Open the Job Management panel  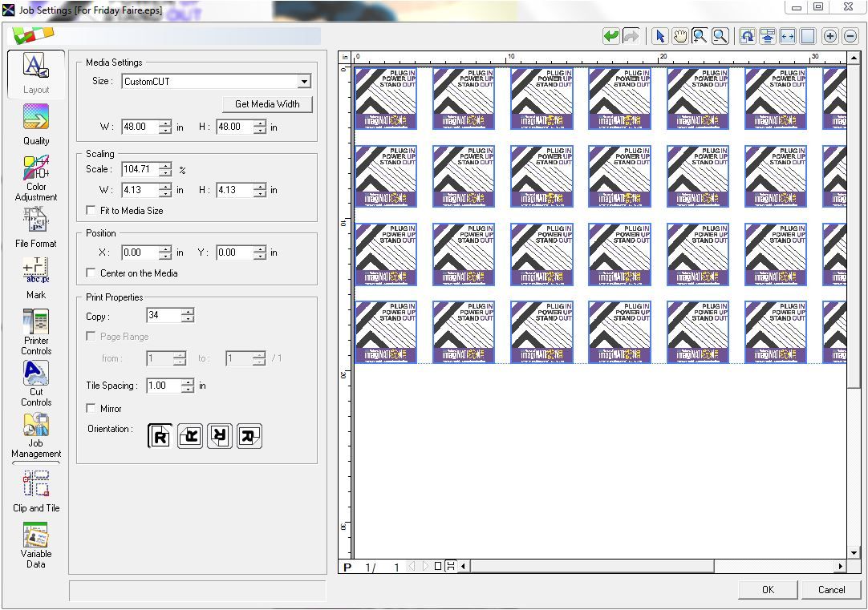coord(36,436)
